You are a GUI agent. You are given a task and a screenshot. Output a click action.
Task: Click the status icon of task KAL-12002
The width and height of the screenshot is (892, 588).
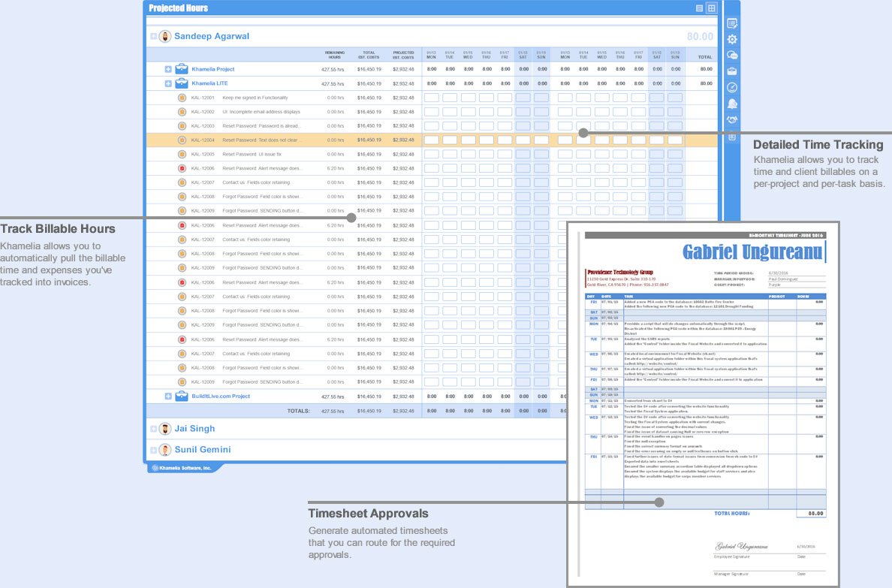click(182, 112)
